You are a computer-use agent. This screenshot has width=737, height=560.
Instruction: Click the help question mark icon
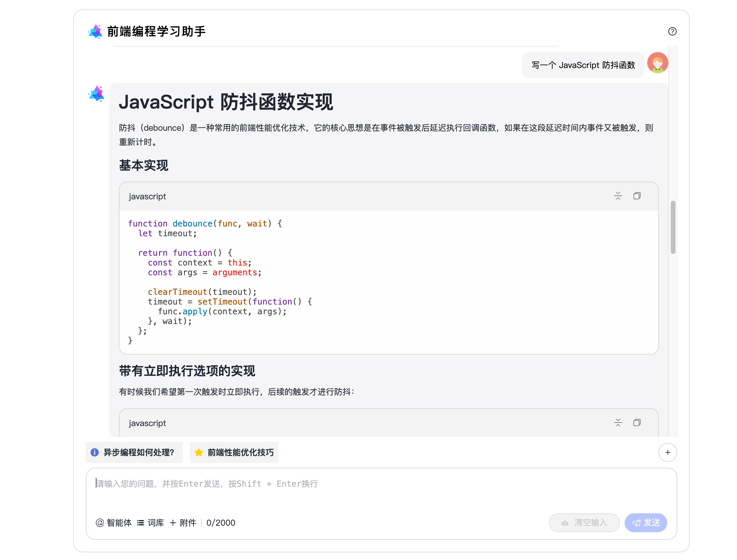coord(672,31)
